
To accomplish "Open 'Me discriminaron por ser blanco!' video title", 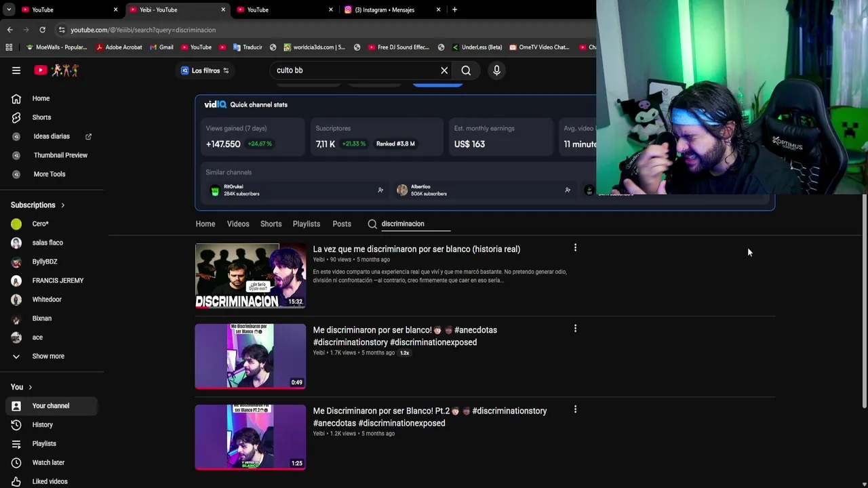I will [x=406, y=336].
